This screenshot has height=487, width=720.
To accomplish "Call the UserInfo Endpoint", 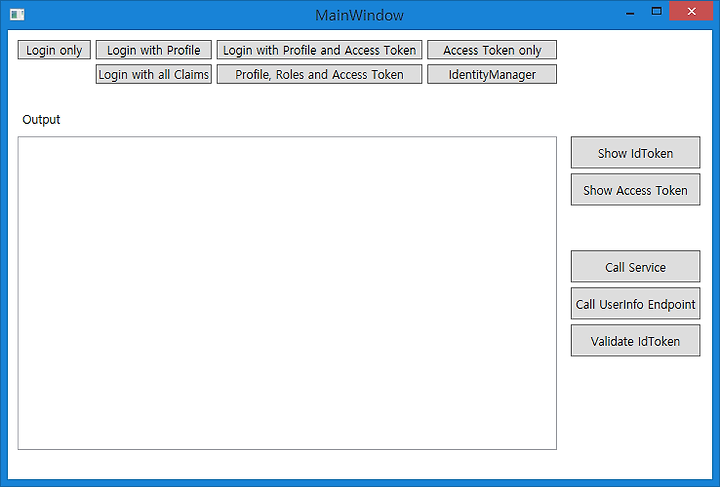I will 636,304.
